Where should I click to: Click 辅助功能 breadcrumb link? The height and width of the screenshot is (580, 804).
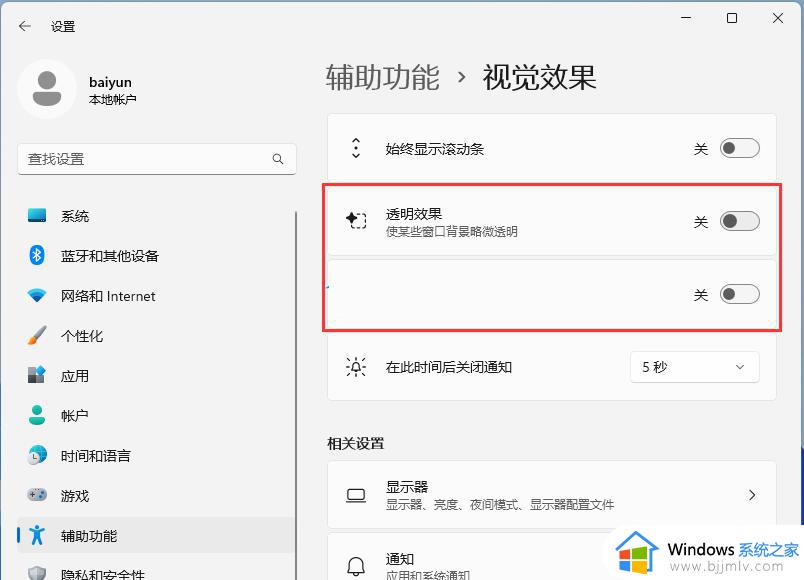(x=383, y=77)
